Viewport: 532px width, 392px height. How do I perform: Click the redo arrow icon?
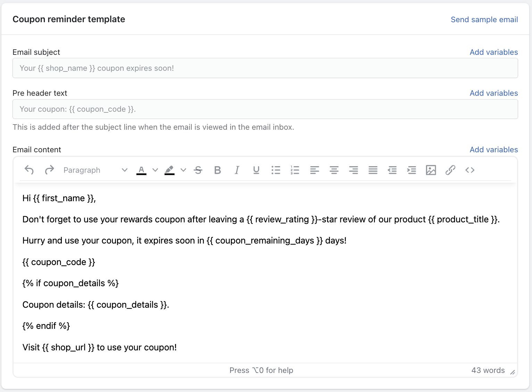(49, 170)
